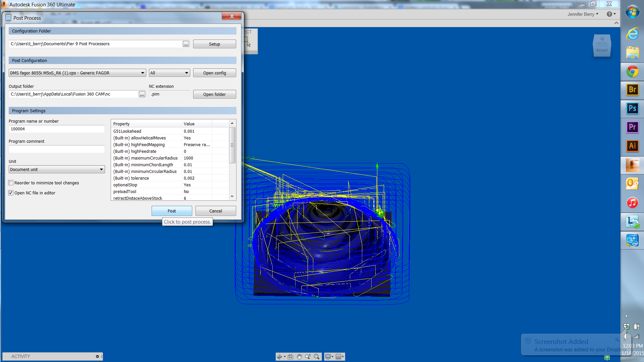
Task: Click the Dropbox tray icon
Action: pyautogui.click(x=626, y=326)
